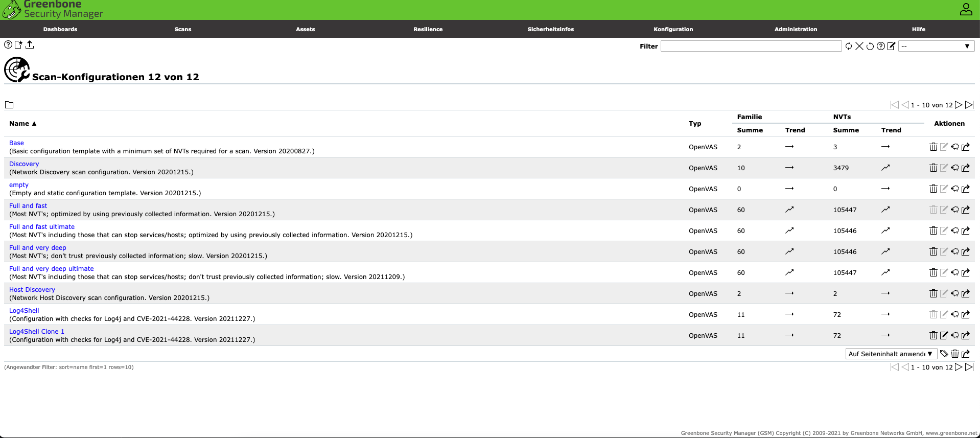Create a new scan configuration
Viewport: 980px width, 438px height.
tap(19, 45)
